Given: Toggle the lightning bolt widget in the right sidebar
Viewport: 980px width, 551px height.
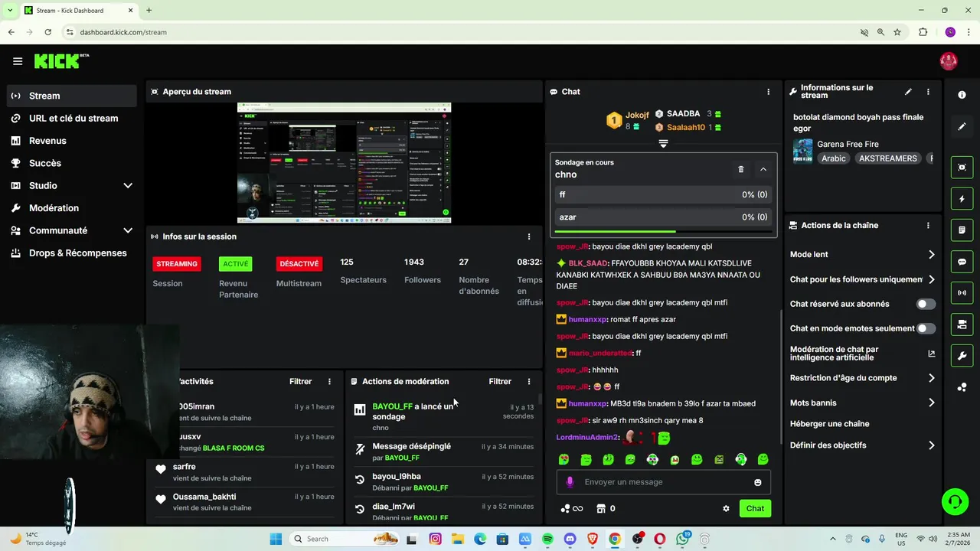Looking at the screenshot, I should tap(962, 199).
